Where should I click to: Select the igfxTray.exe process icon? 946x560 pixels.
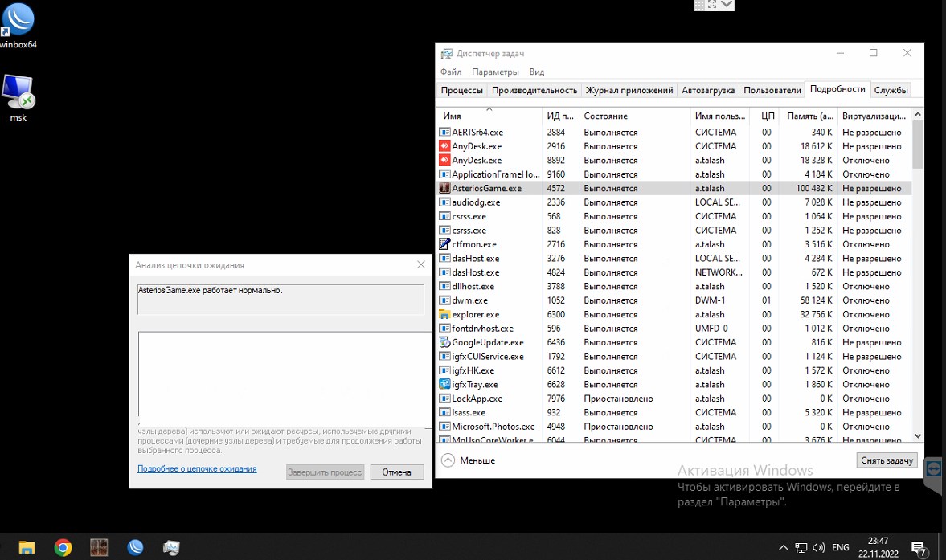pyautogui.click(x=444, y=384)
